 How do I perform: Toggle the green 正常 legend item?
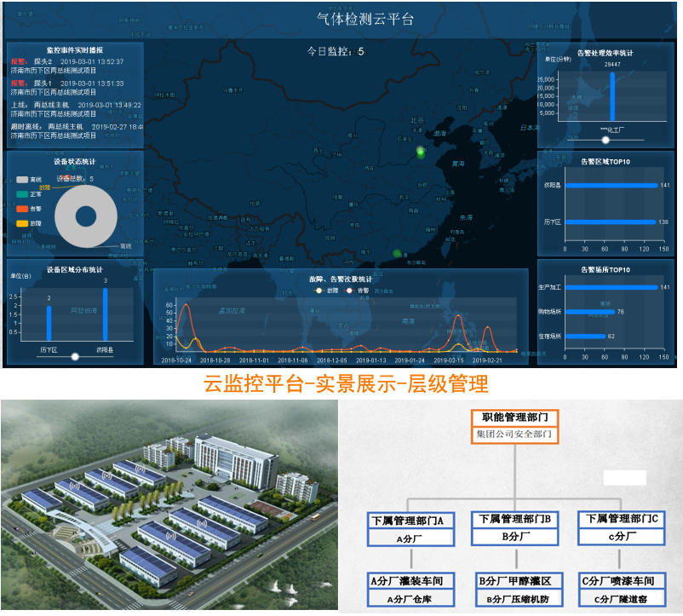point(21,194)
